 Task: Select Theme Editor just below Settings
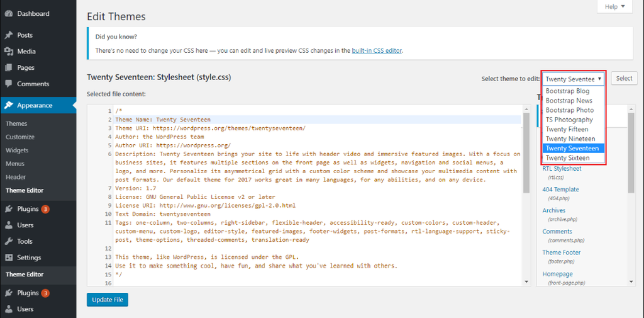(25, 275)
